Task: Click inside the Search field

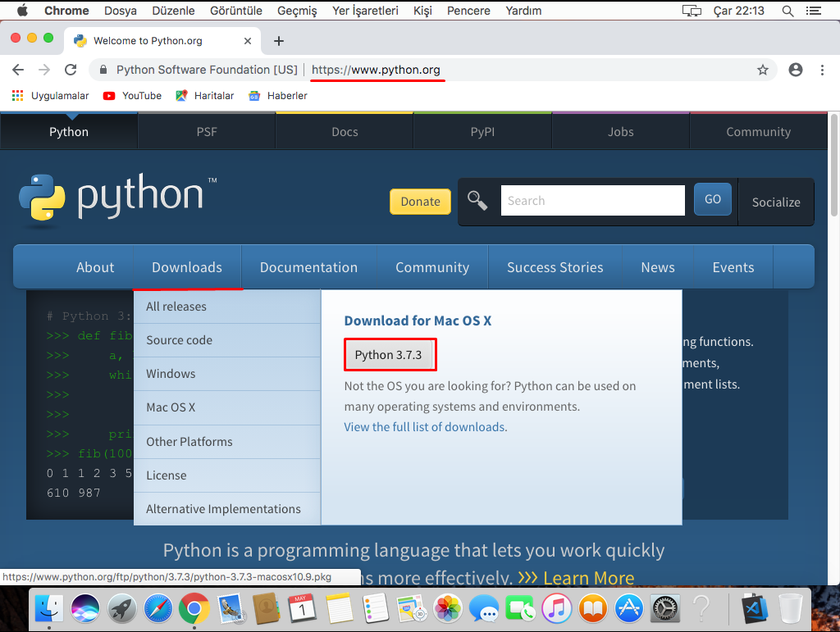Action: (592, 199)
